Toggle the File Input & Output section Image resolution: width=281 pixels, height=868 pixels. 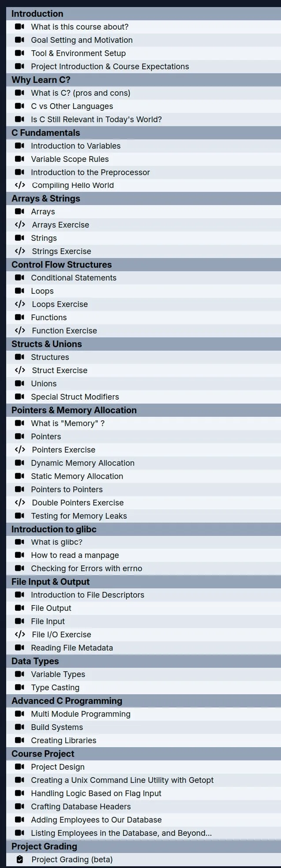143,582
